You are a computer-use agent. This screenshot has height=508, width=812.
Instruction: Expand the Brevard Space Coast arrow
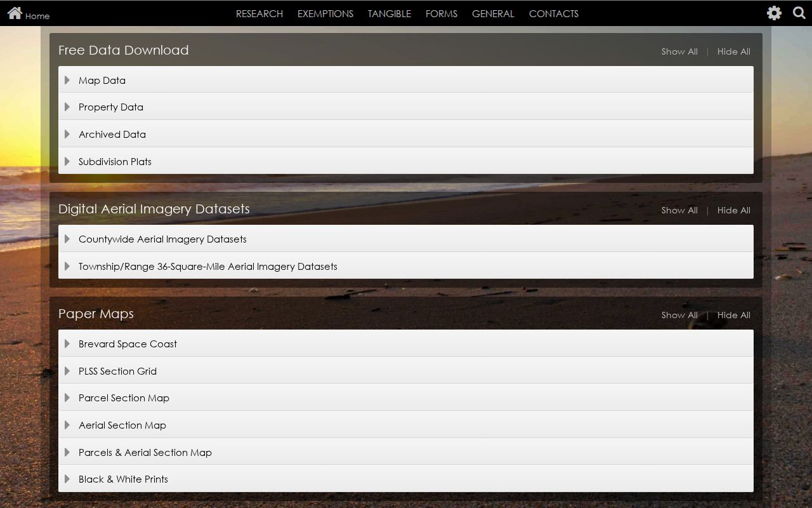67,344
